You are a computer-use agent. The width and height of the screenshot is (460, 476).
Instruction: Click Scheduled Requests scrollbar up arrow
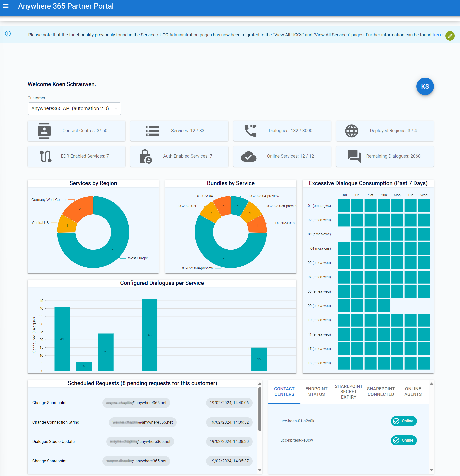(260, 384)
